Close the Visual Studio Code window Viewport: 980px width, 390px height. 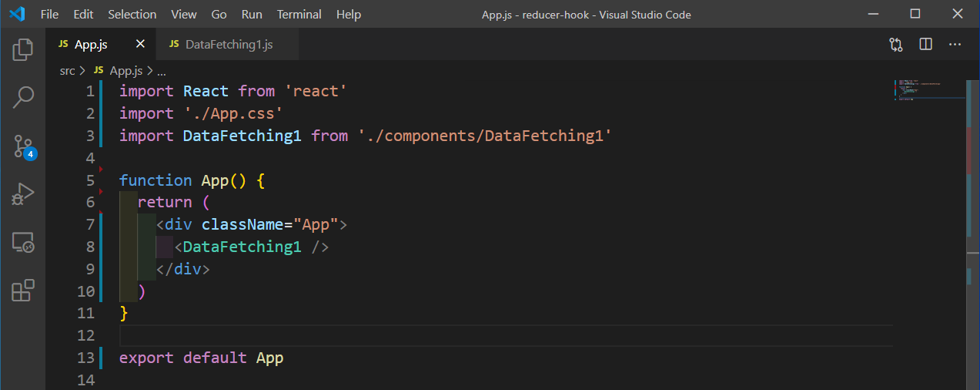tap(957, 14)
